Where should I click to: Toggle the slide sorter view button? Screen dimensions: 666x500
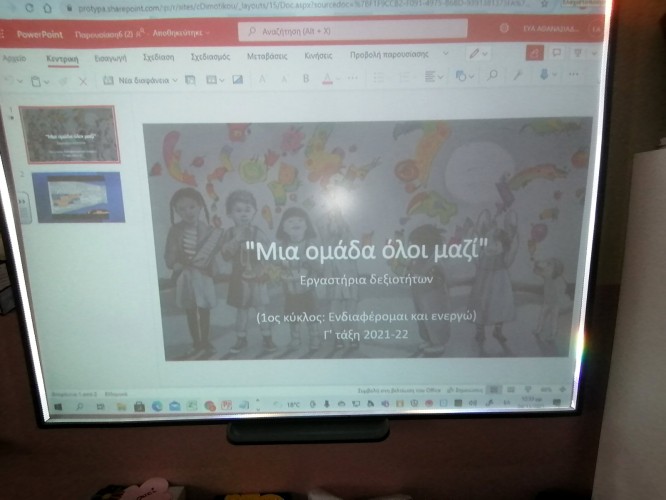tap(511, 389)
